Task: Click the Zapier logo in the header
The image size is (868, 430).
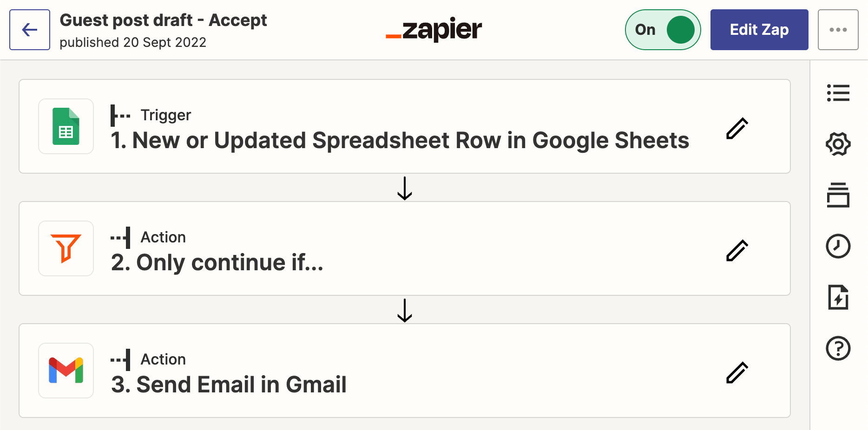Action: 433,30
